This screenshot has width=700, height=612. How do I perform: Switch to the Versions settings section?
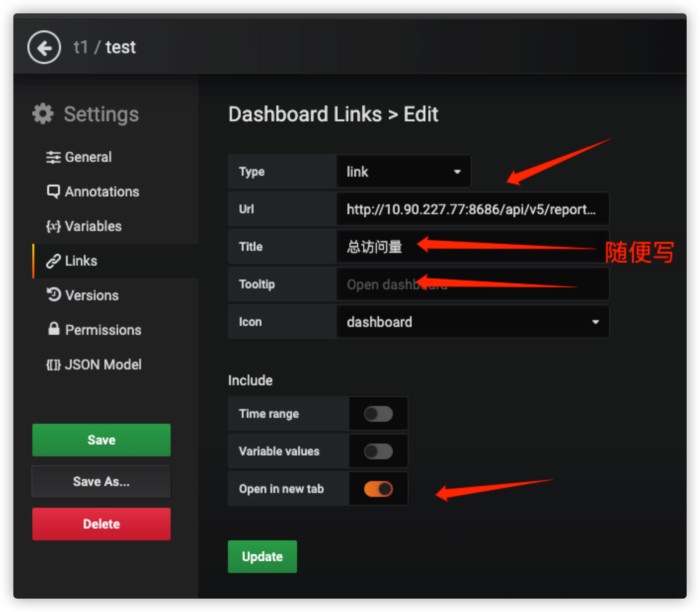tap(91, 294)
